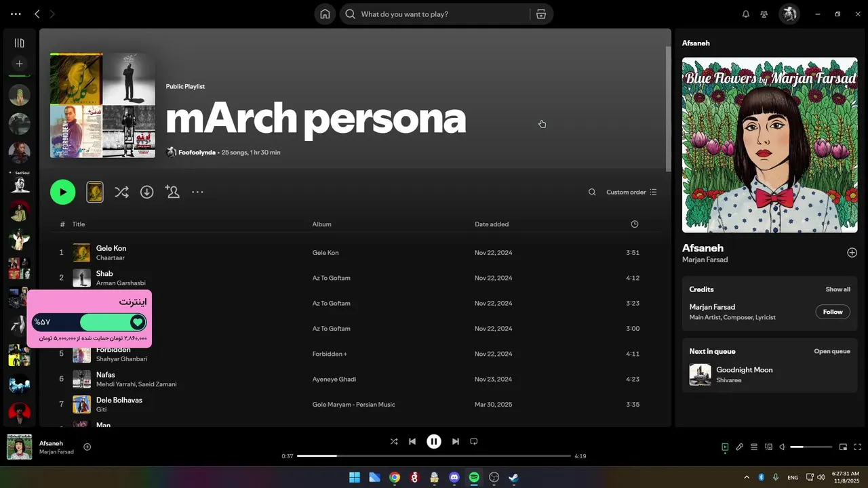Open the Blue Flowers album artwork
This screenshot has height=488, width=868.
[x=770, y=145]
